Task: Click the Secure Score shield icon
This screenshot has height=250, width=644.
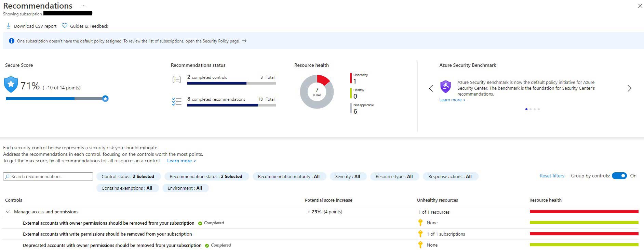Action: (11, 85)
